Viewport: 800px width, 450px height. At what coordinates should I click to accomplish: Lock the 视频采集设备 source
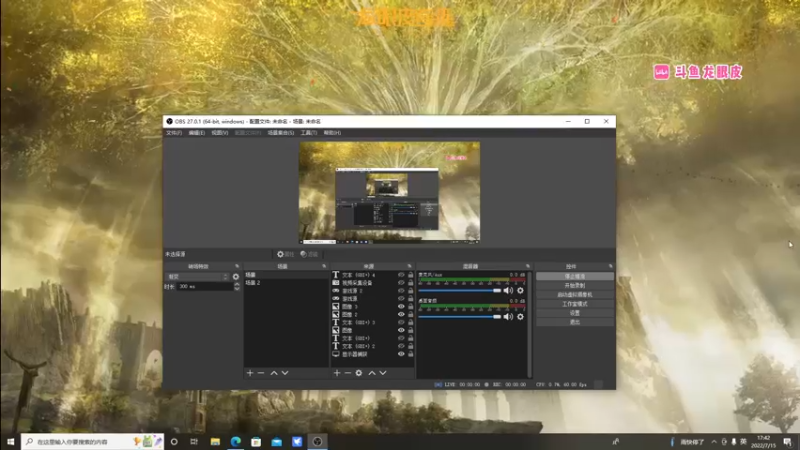pos(410,283)
